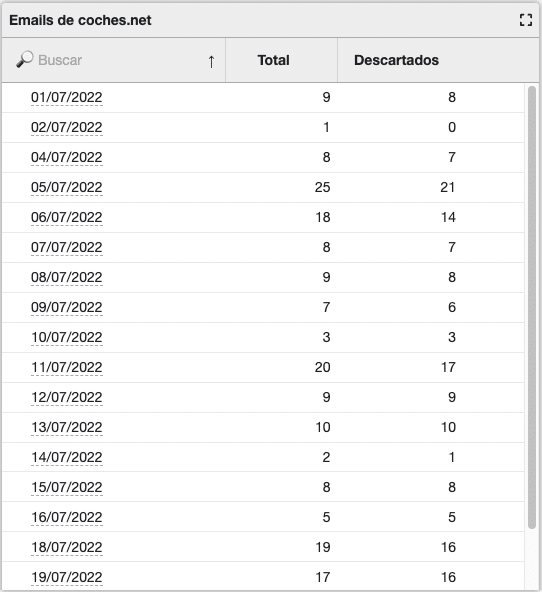Open the 01/07/2022 date entry
542x592 pixels.
tap(66, 97)
